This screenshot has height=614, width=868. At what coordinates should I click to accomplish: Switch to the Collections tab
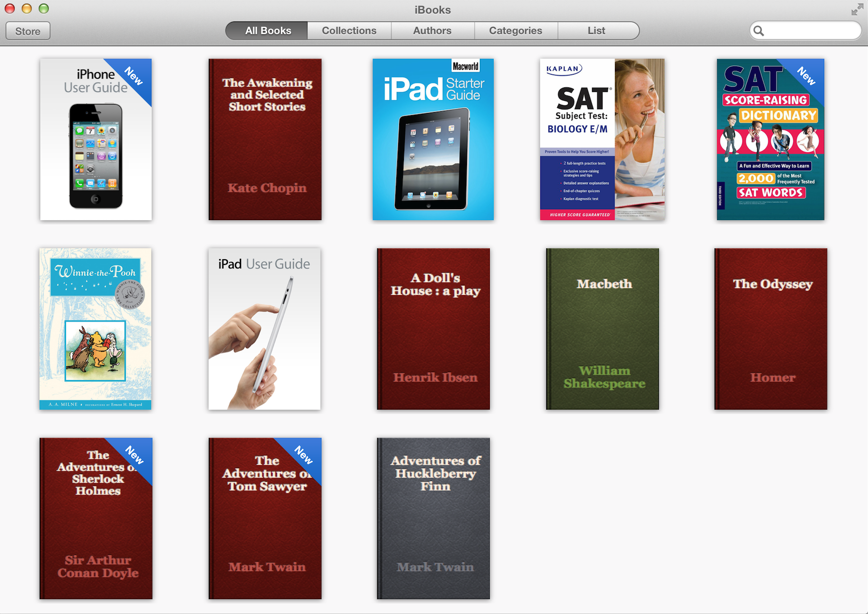pos(349,31)
